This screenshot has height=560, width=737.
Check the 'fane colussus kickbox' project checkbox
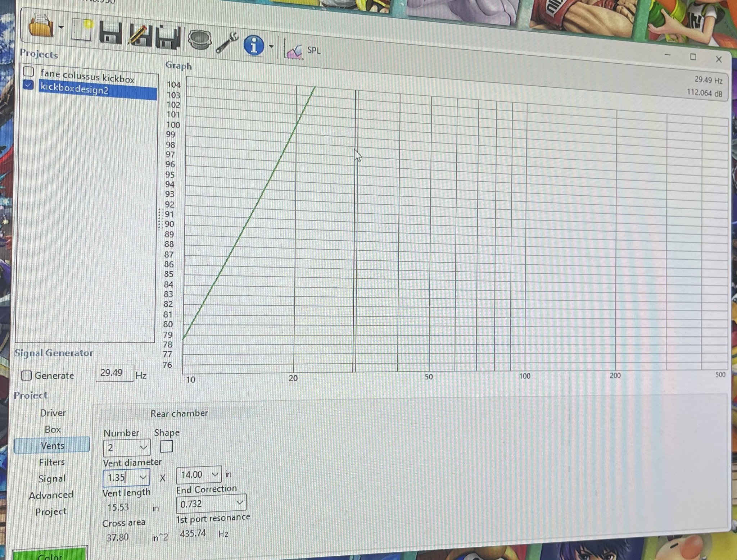(28, 71)
